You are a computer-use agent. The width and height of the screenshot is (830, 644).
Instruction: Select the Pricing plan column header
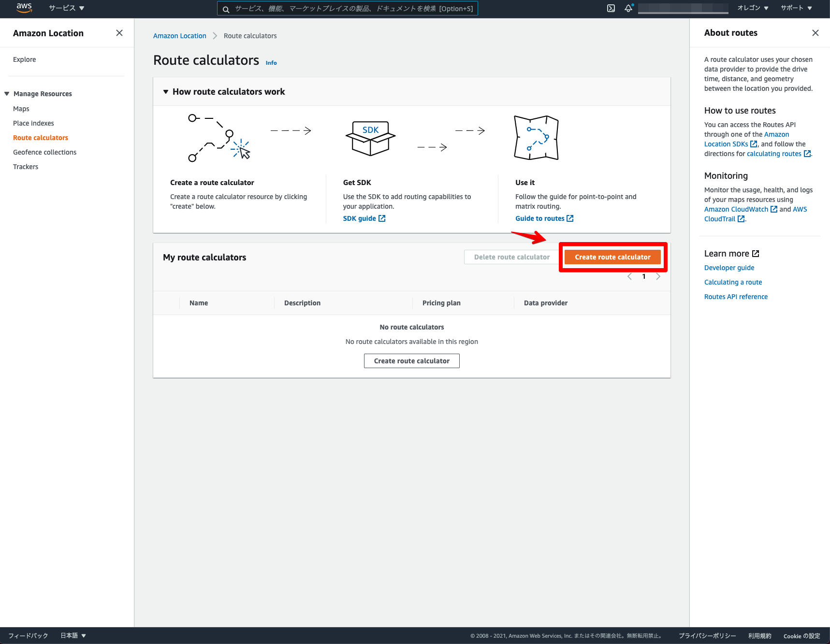tap(441, 303)
